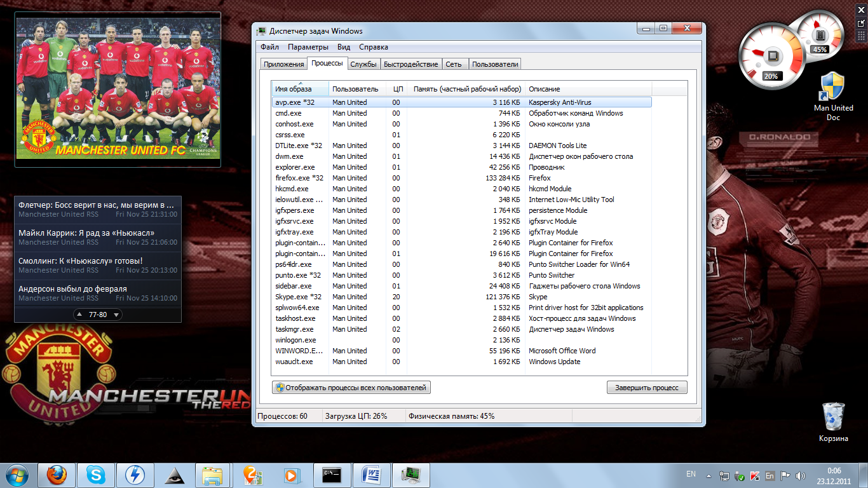Show hidden tray icons arrow
The height and width of the screenshot is (488, 868).
click(710, 475)
